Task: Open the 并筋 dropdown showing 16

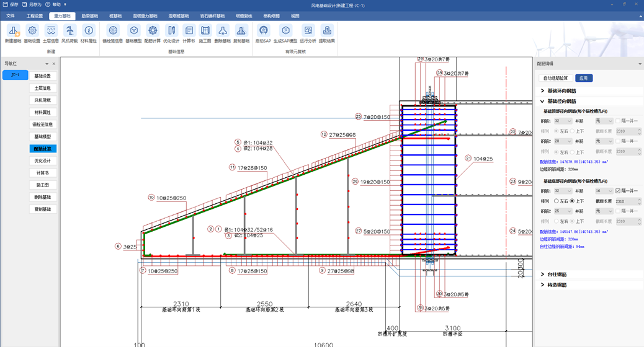Action: tap(604, 191)
